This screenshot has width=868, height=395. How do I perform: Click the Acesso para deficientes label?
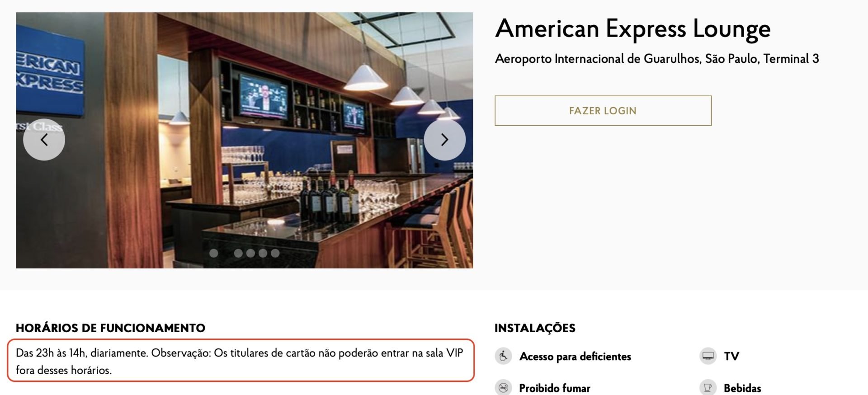click(575, 357)
